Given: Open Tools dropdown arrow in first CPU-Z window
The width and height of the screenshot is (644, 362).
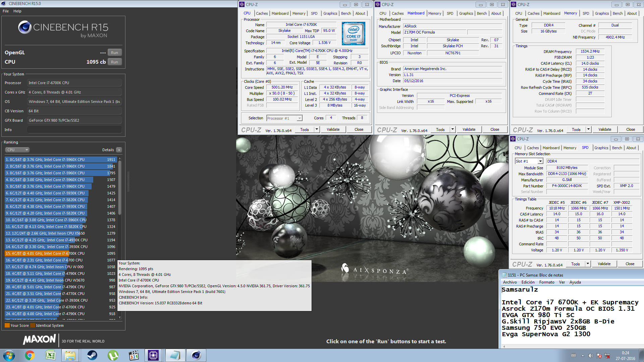Looking at the screenshot, I should [317, 129].
